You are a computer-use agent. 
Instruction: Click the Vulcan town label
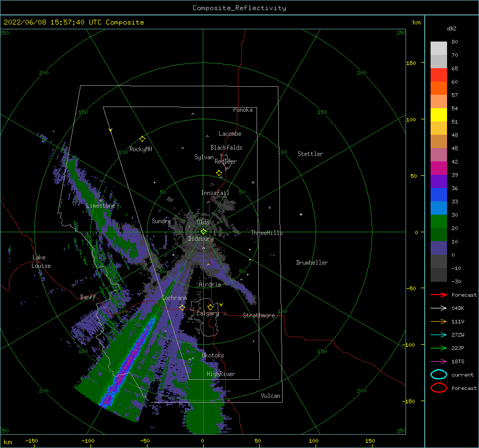(x=271, y=396)
